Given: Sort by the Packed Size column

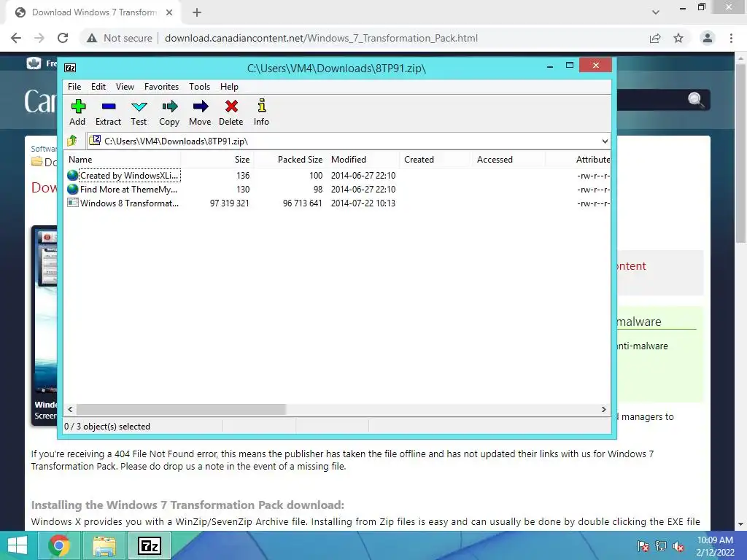Looking at the screenshot, I should tap(290, 160).
